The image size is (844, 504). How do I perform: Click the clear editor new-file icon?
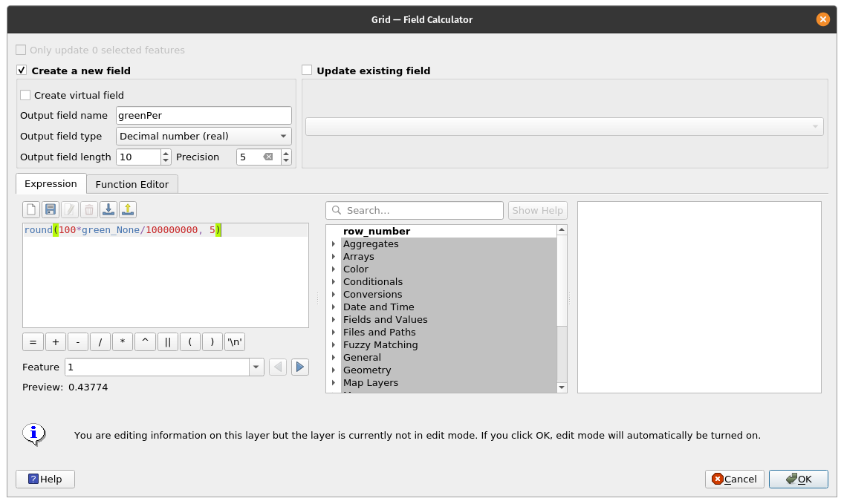[x=31, y=210]
